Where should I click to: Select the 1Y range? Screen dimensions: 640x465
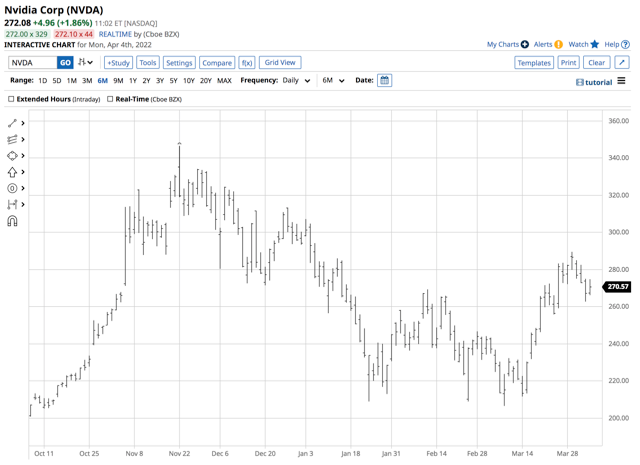pos(133,80)
